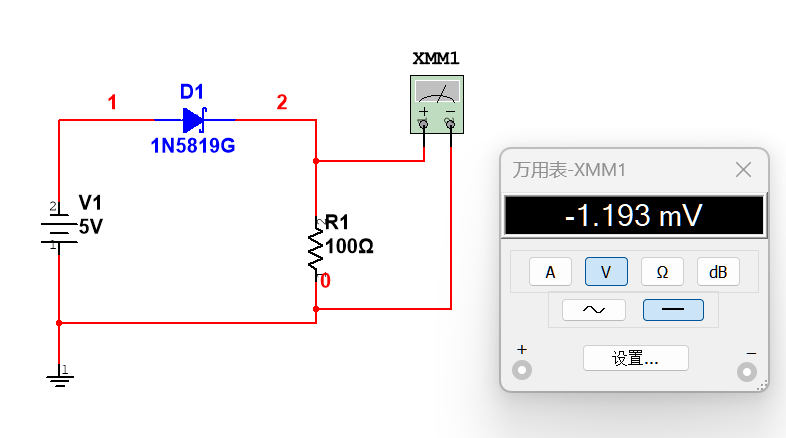Select the R1 reference label

tap(337, 222)
